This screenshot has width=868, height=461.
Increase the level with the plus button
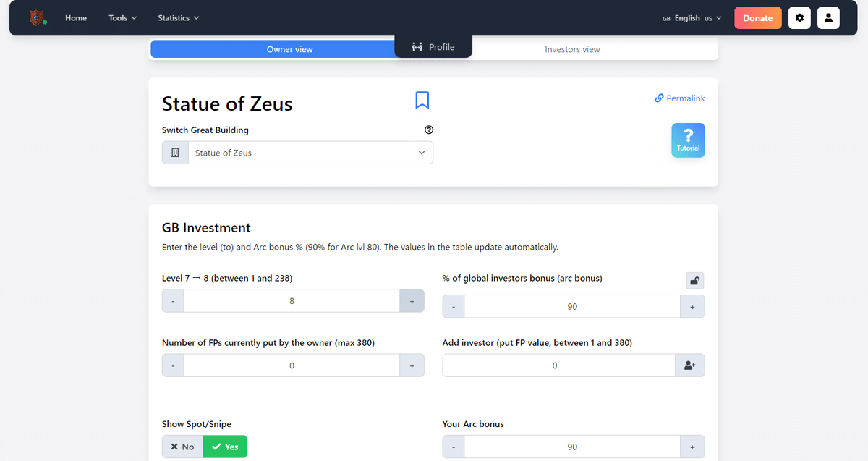(x=412, y=301)
